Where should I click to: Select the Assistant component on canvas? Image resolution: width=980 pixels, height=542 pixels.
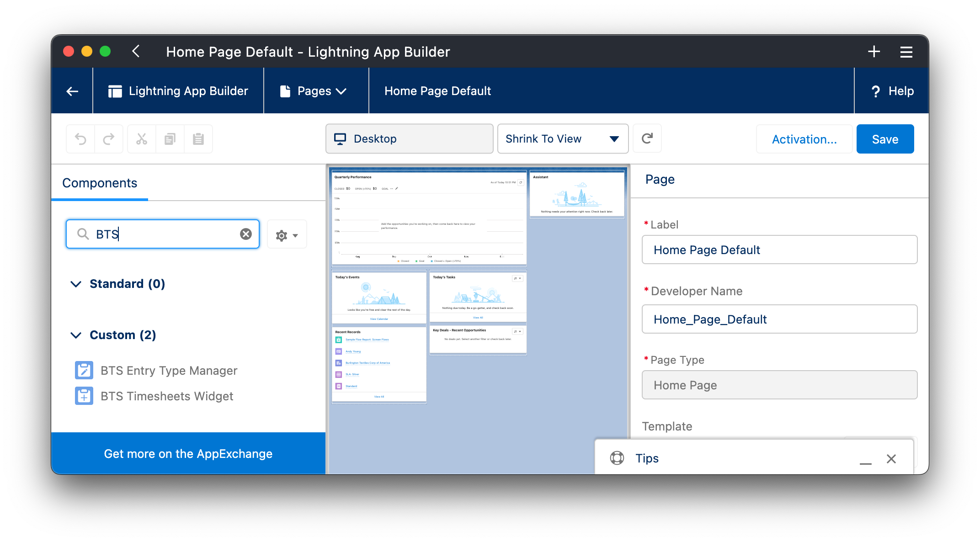[577, 195]
